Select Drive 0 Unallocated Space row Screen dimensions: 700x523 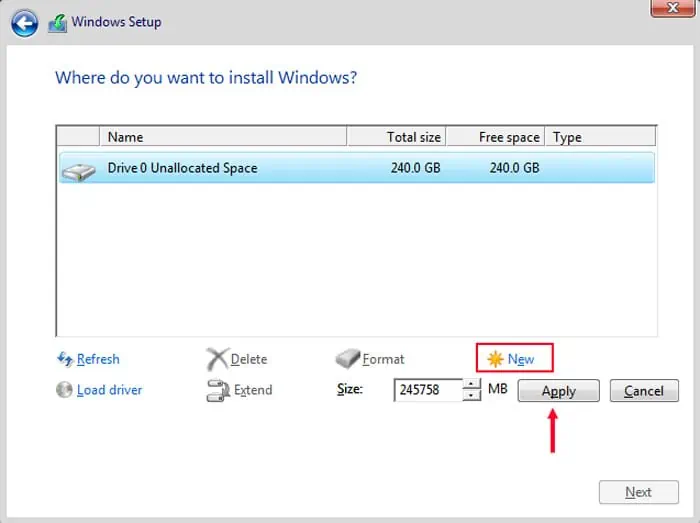click(x=357, y=168)
